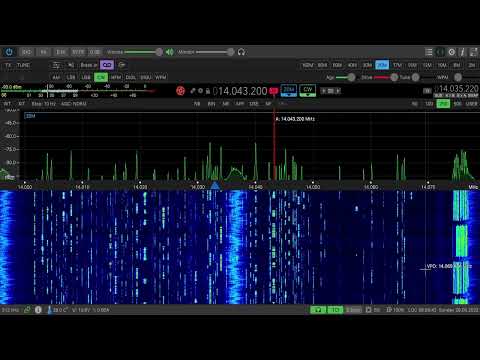Adjust the Tune slider knob
The height and width of the screenshot is (360, 480).
(x=415, y=77)
